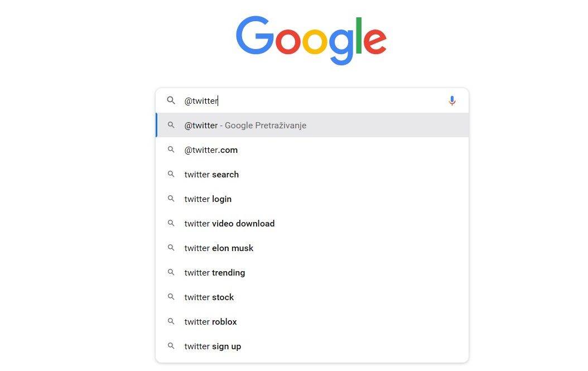Click the search icon beside 'twitter sign up'
This screenshot has height=371, width=588.
click(x=171, y=346)
